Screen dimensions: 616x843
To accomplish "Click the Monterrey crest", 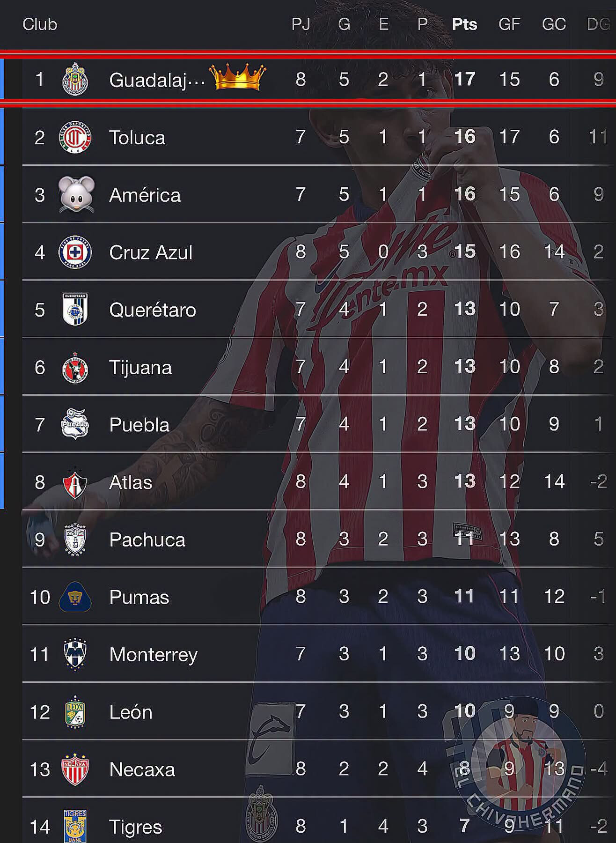I will [75, 654].
